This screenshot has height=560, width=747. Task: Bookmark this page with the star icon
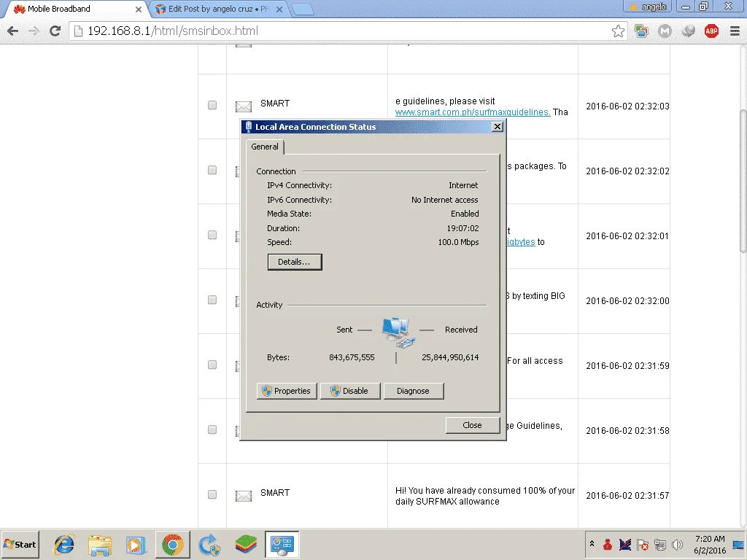pyautogui.click(x=618, y=31)
